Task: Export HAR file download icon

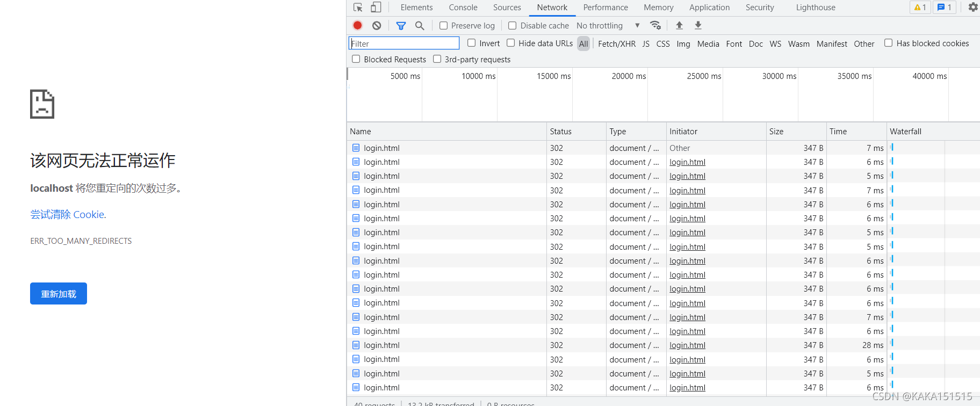Action: tap(698, 25)
